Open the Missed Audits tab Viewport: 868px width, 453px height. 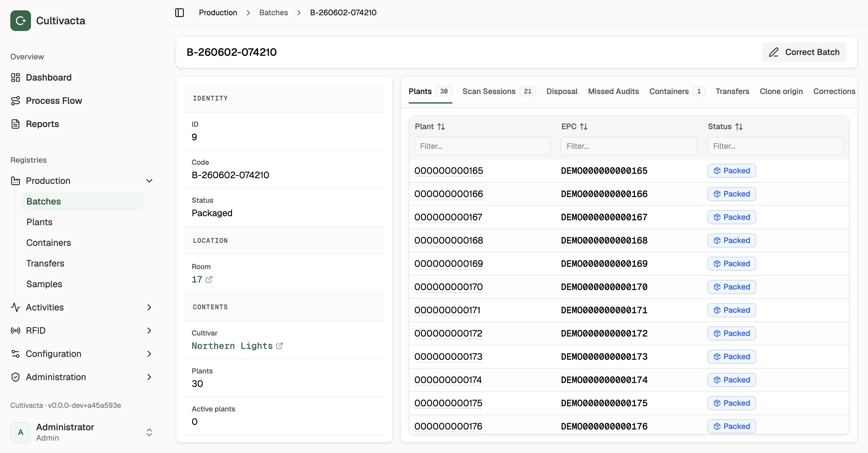pyautogui.click(x=613, y=91)
